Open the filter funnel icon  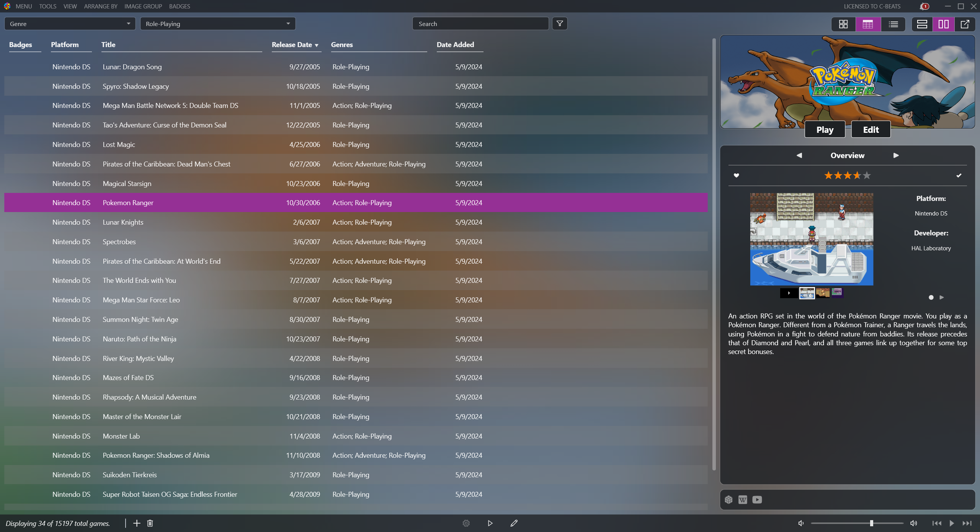pyautogui.click(x=560, y=24)
